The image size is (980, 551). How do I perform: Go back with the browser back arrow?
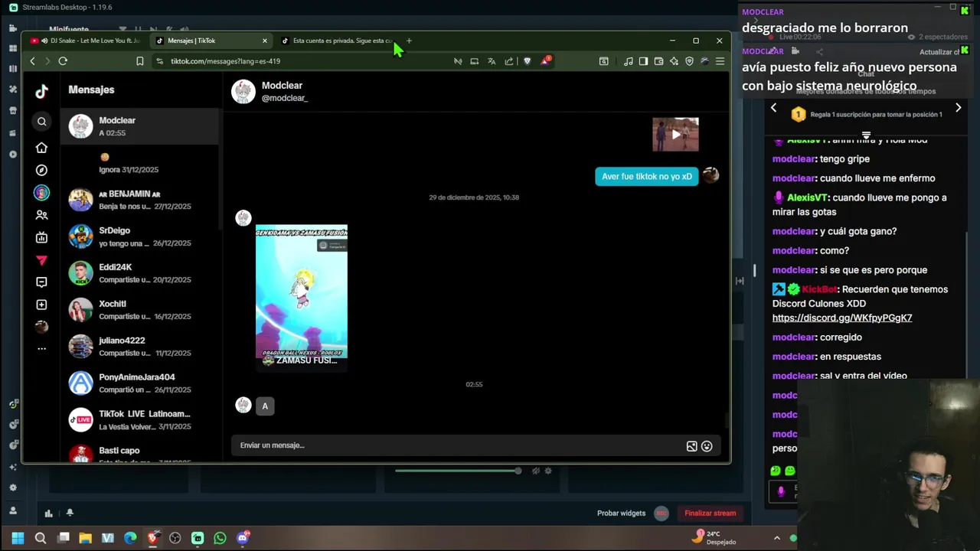[x=32, y=61]
